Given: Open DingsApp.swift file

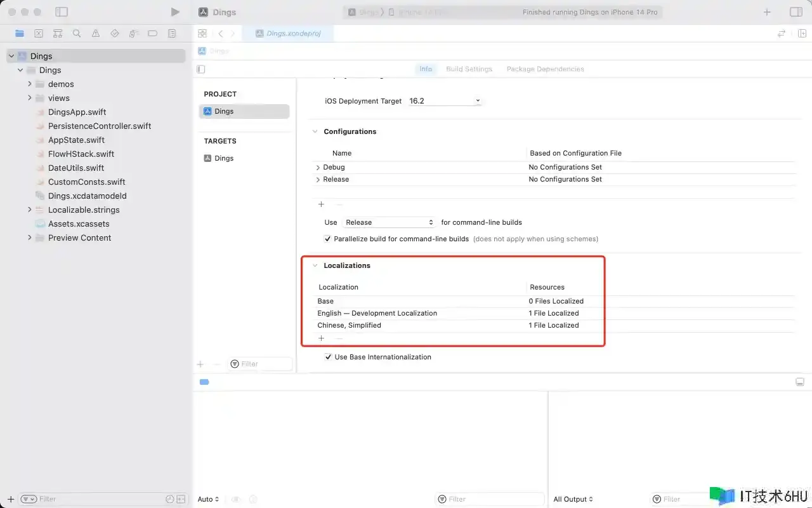Looking at the screenshot, I should click(x=77, y=112).
